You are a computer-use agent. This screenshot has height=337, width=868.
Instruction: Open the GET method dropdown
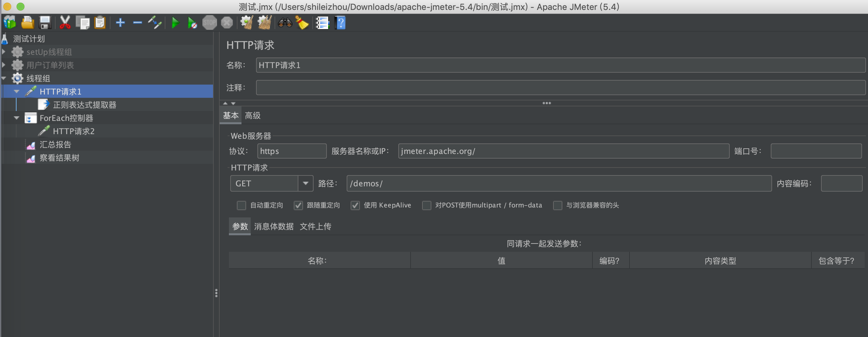(305, 183)
